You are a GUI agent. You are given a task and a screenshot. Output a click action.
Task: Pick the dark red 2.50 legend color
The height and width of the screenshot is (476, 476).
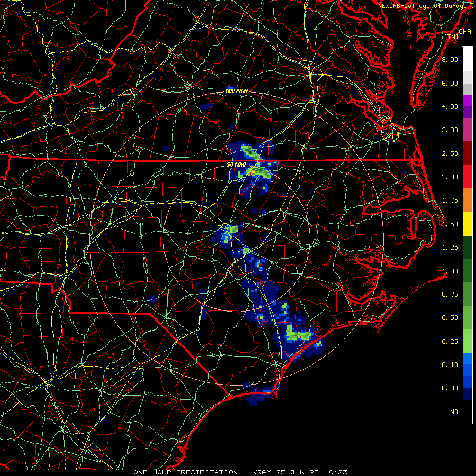coord(467,153)
